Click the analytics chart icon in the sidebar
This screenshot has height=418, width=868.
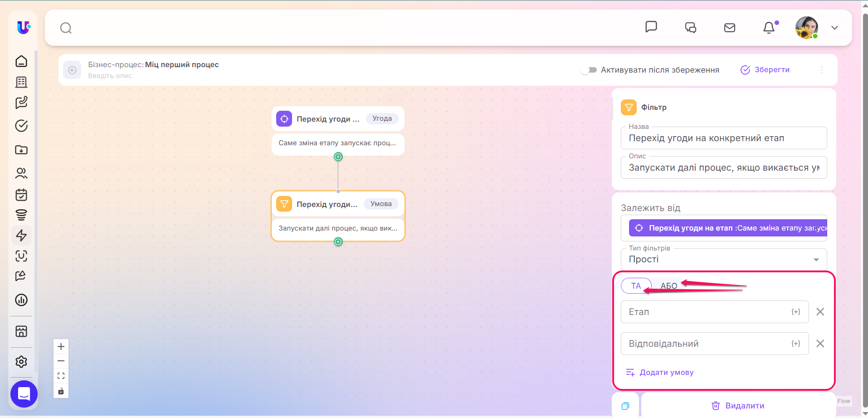point(21,300)
